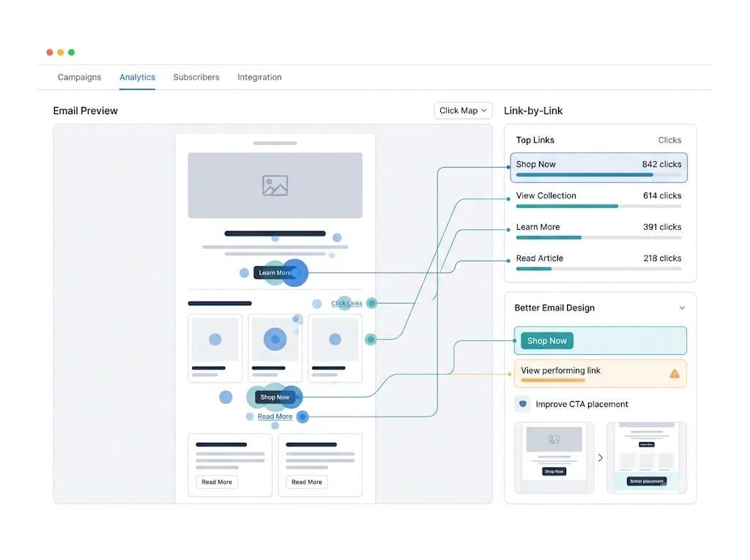Click the hero image placeholder icon
This screenshot has height=560, width=750.
[x=275, y=185]
